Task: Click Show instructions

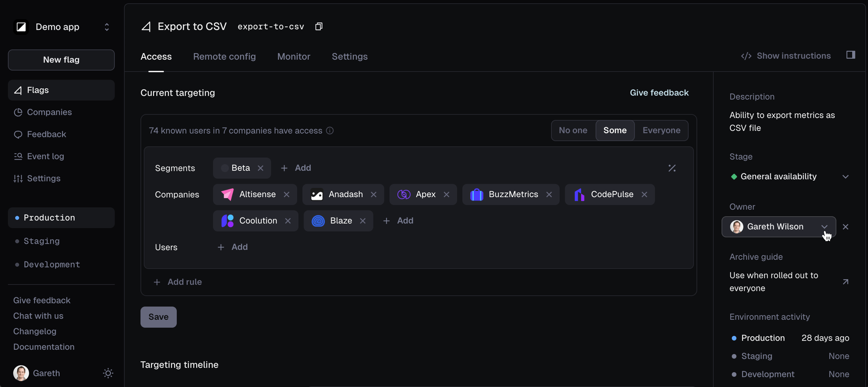Action: coord(786,56)
